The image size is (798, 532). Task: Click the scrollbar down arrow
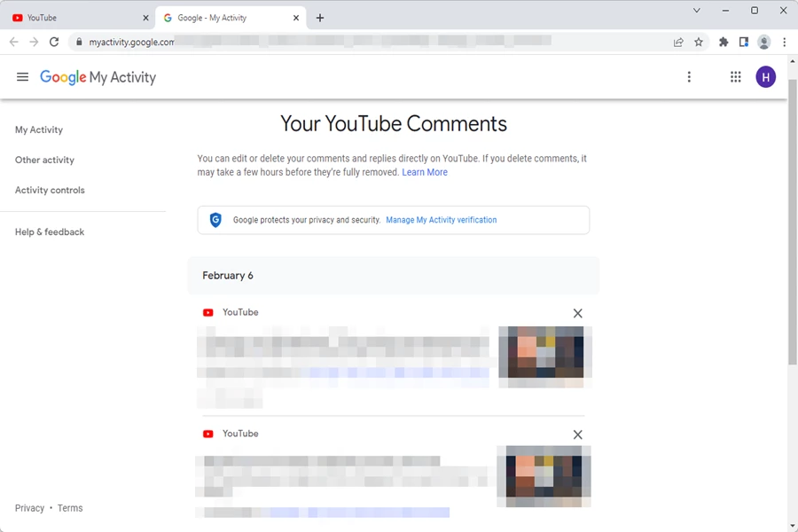coord(793,526)
